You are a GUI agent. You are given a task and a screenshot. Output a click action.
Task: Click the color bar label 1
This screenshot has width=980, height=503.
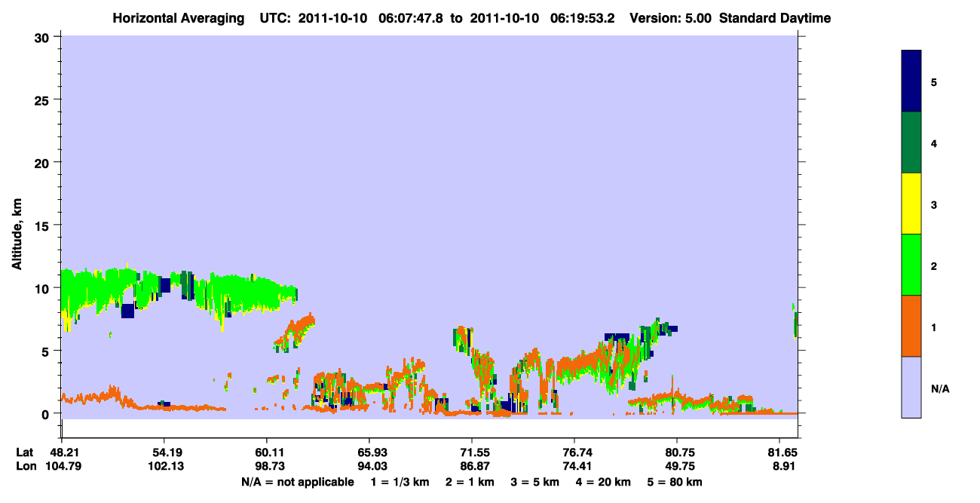(934, 327)
